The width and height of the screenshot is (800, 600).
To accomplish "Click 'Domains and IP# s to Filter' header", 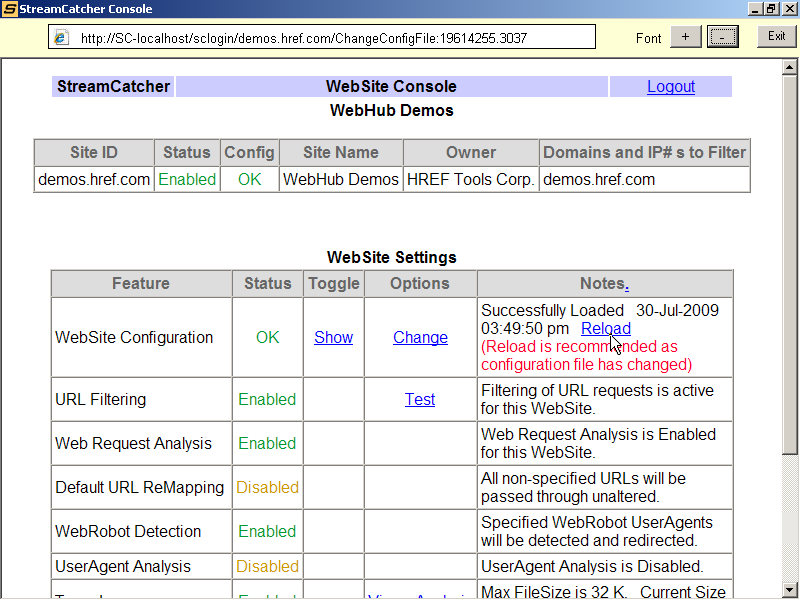I will coord(644,152).
